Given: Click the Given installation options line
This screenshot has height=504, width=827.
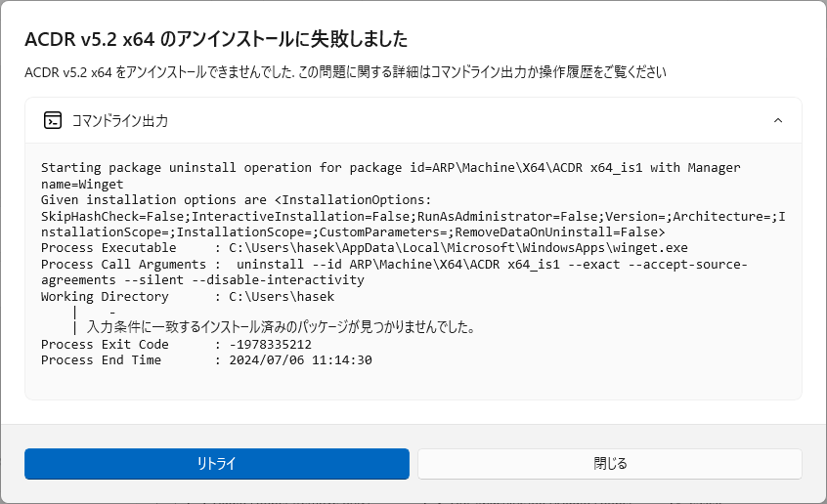Looking at the screenshot, I should 237,200.
